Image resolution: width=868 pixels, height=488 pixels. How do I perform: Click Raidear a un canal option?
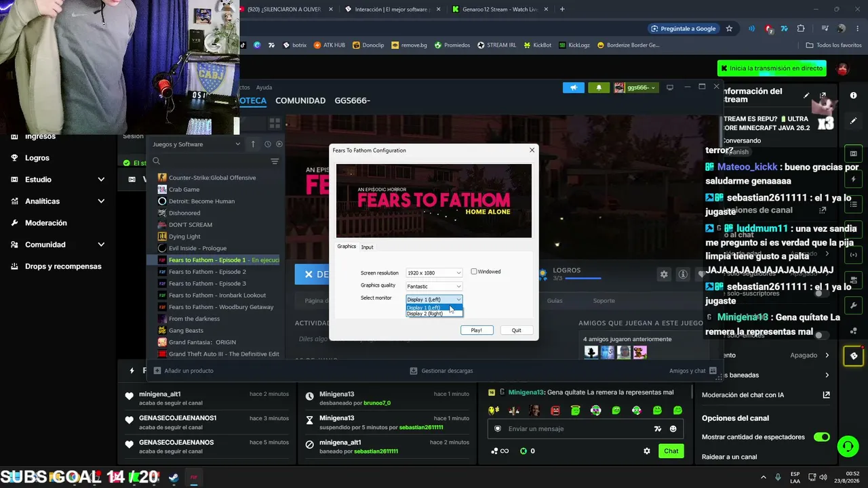pos(730,457)
